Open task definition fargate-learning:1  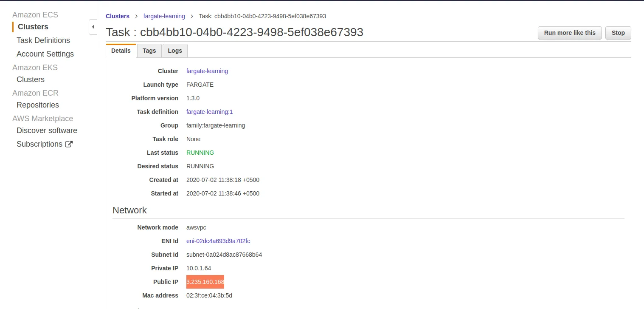tap(210, 112)
